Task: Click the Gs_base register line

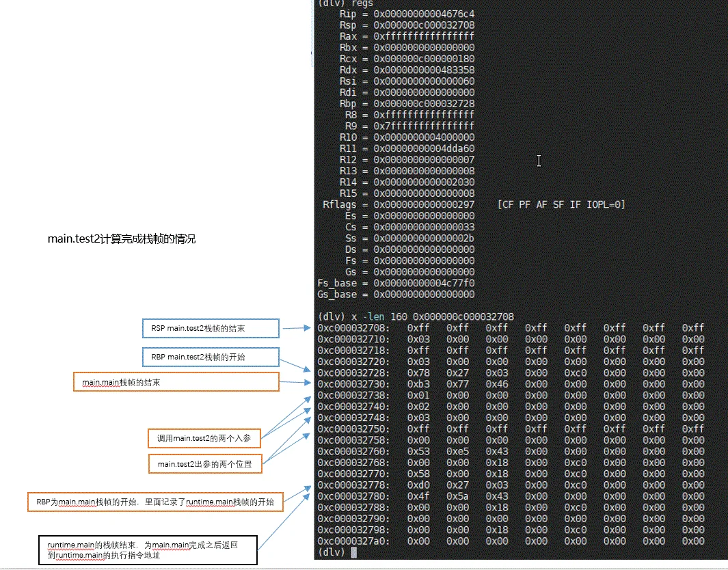Action: point(396,295)
